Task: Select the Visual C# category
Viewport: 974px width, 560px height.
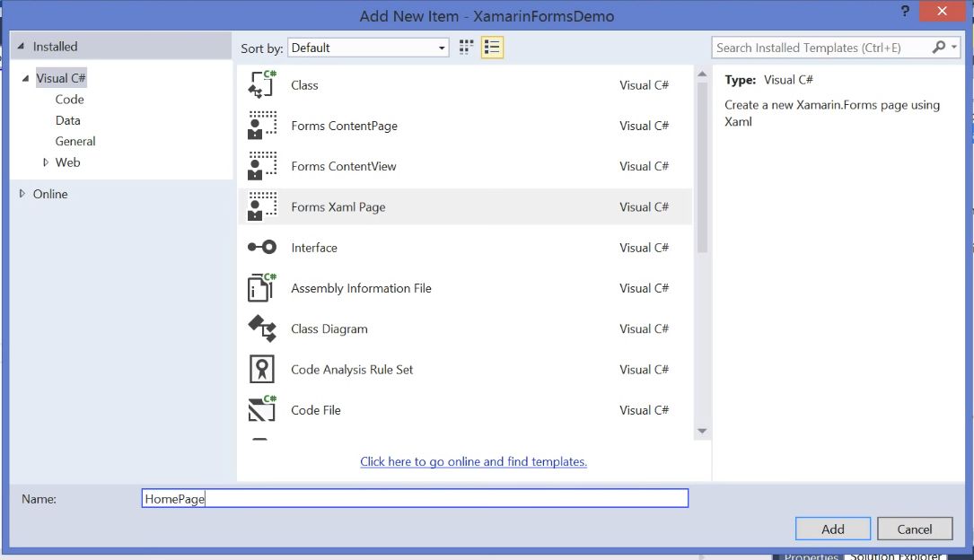Action: point(61,78)
